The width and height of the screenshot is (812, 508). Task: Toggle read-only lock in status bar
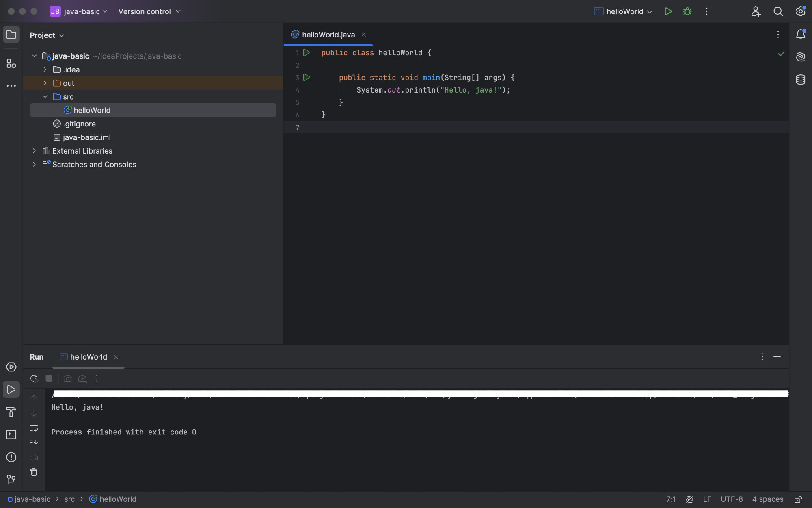(798, 499)
